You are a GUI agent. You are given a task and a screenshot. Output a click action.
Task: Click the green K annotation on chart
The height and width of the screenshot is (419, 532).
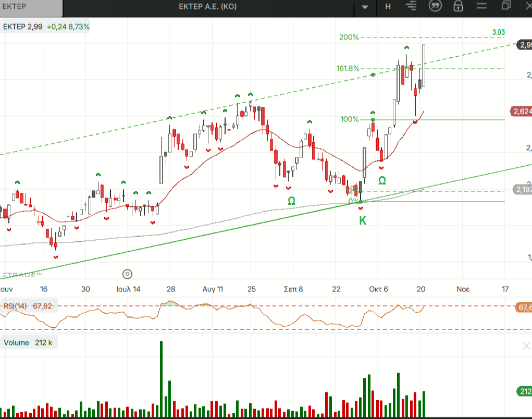tap(362, 220)
